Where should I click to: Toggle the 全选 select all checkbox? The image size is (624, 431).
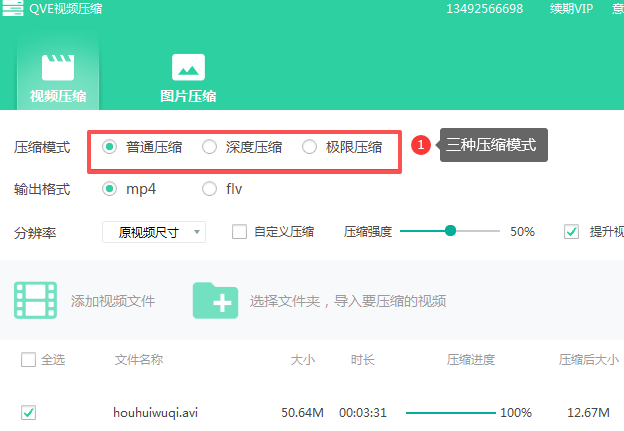point(28,360)
